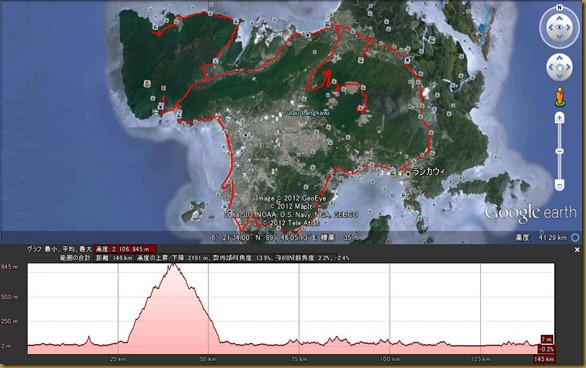
Task: Close the elevation profile panel
Action: pyautogui.click(x=577, y=250)
